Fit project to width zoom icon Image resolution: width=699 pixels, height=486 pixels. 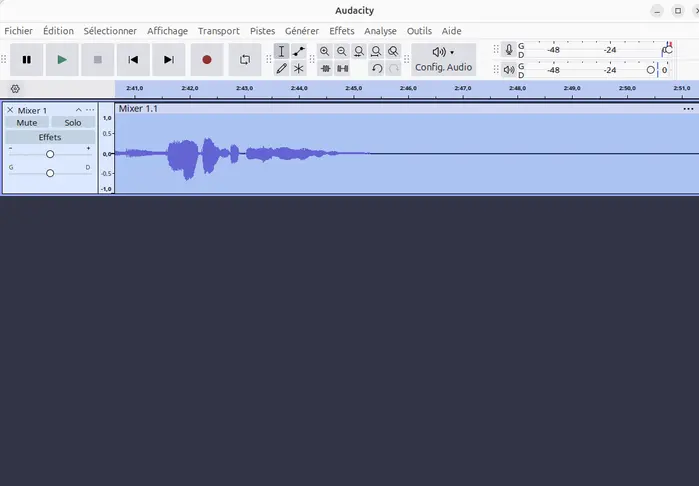coord(376,51)
